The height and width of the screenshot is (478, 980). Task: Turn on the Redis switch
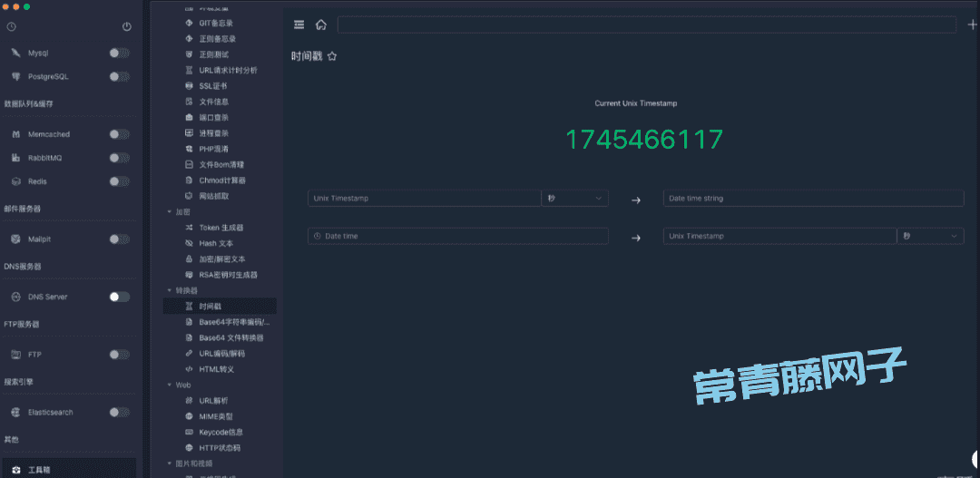[x=120, y=181]
